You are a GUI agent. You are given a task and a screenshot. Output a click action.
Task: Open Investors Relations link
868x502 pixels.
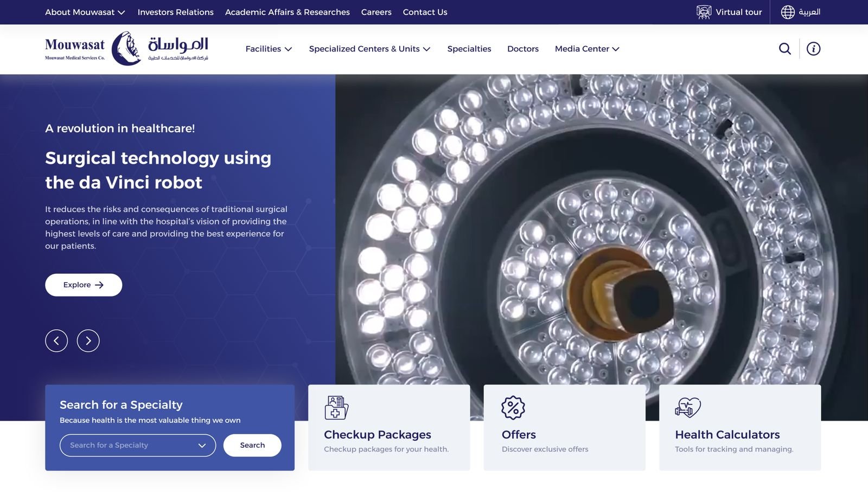(176, 12)
